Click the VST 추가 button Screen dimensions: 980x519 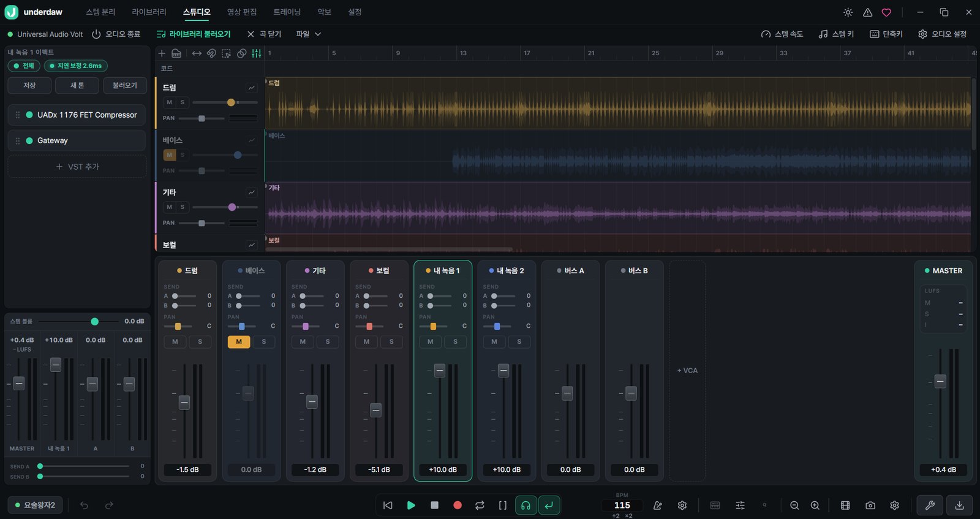pos(77,166)
